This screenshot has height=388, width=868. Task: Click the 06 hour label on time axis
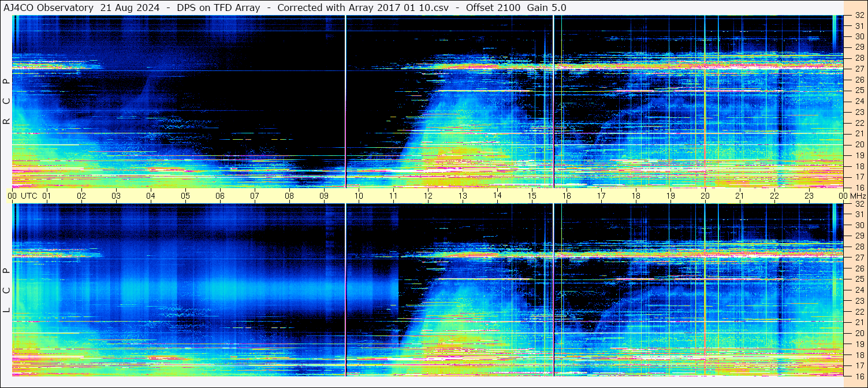[x=220, y=196]
